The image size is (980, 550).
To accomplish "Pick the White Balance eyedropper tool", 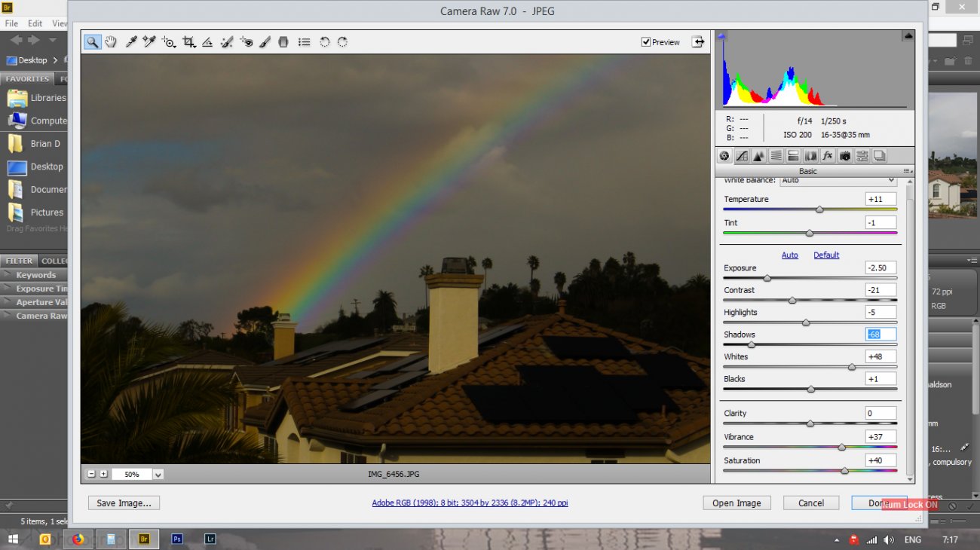I will pyautogui.click(x=131, y=42).
